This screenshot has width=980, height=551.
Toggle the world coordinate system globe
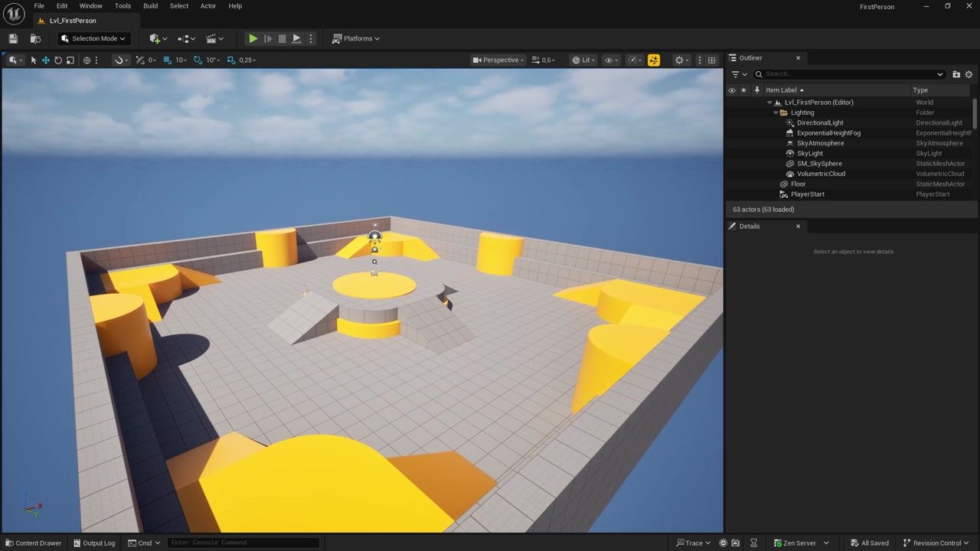point(87,60)
